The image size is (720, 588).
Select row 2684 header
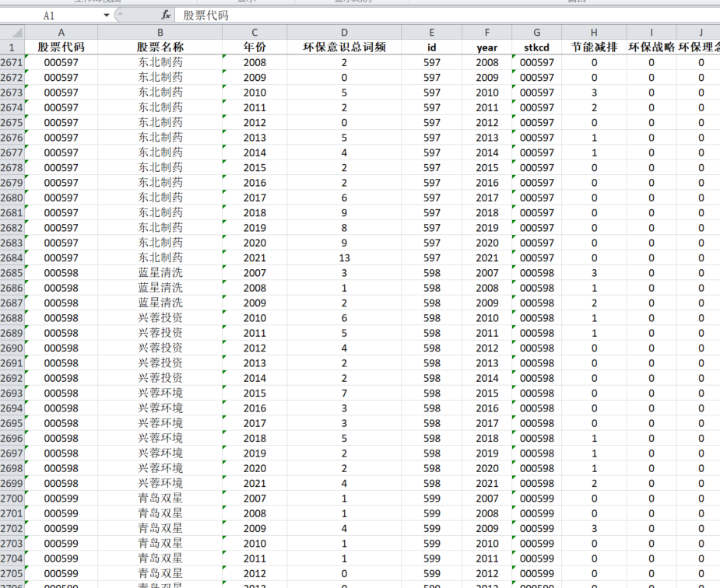[12, 257]
